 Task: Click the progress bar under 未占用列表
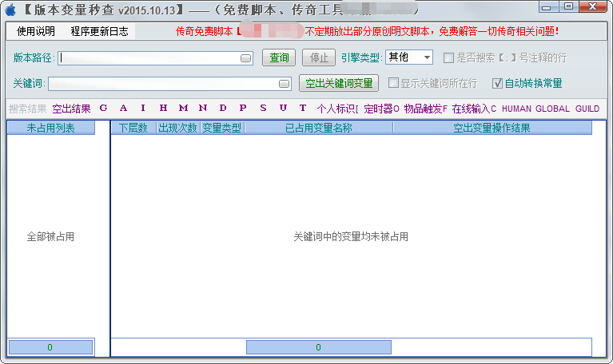coord(50,347)
